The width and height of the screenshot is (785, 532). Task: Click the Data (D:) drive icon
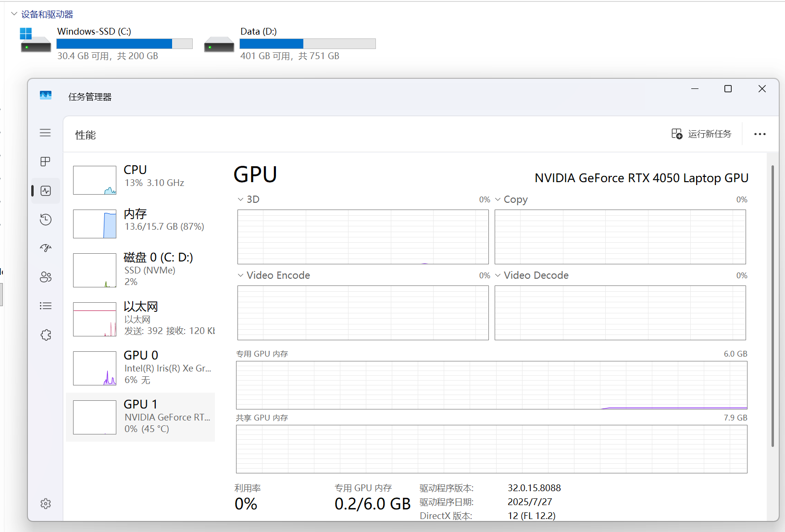point(219,44)
